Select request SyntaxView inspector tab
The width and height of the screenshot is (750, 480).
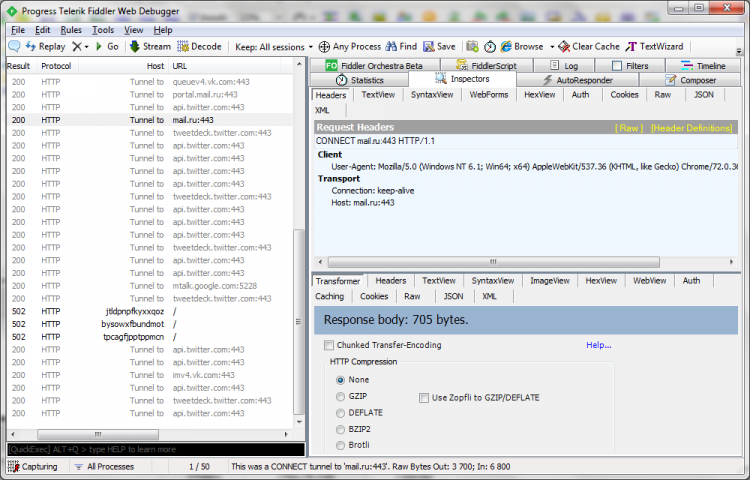431,95
